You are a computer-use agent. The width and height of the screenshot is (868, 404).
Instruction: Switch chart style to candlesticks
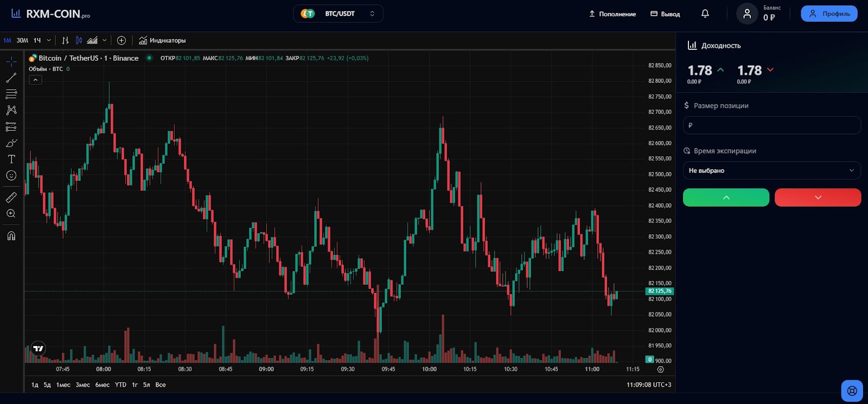(79, 40)
